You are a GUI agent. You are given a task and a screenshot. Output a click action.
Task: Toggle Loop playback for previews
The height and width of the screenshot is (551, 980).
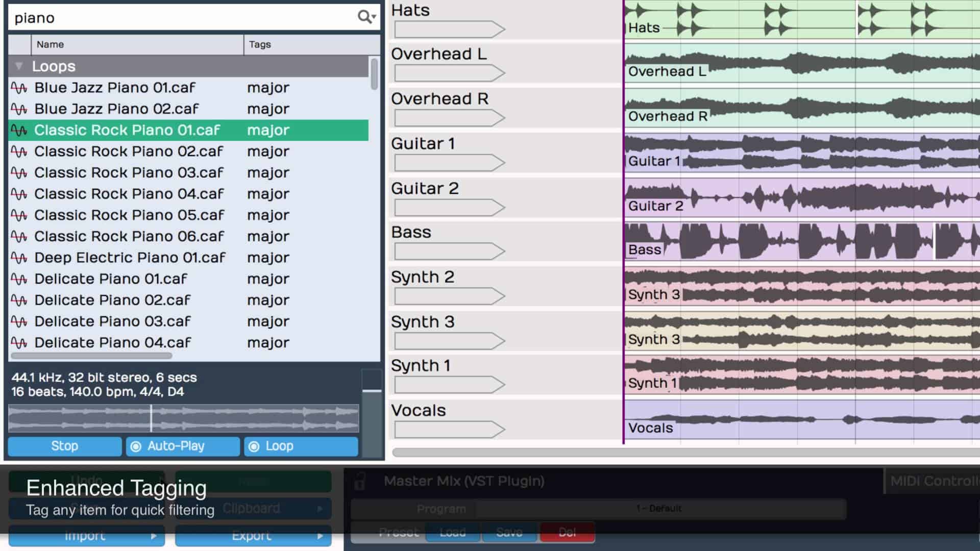pyautogui.click(x=300, y=446)
